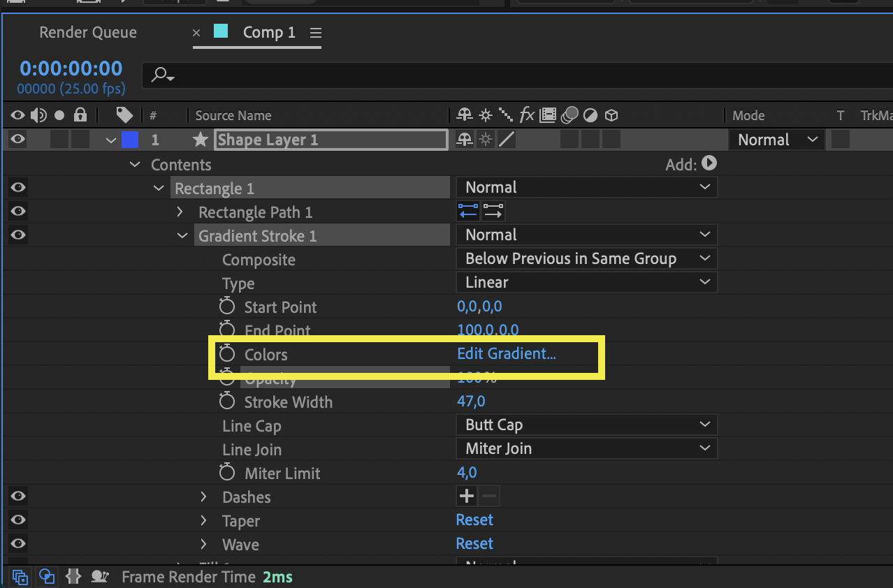Screen dimensions: 893x588
Task: Click the reverse path direction icon
Action: pos(468,211)
